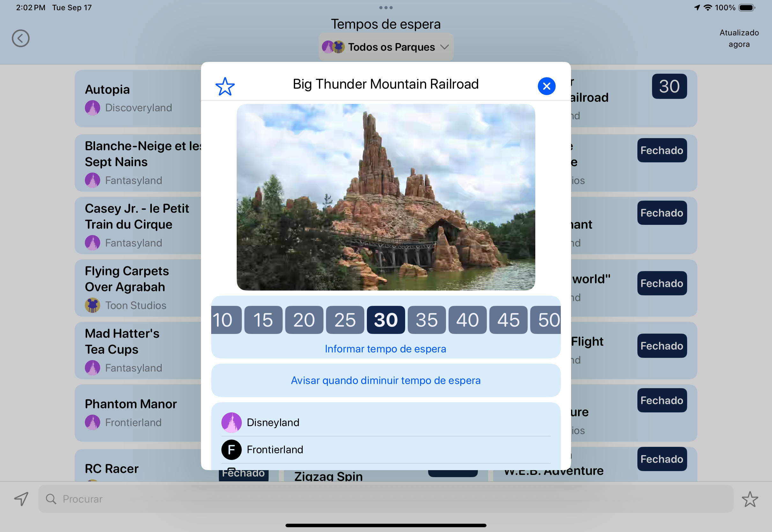772x532 pixels.
Task: Open Casey Jr. - le Petit Train card
Action: pos(138,226)
